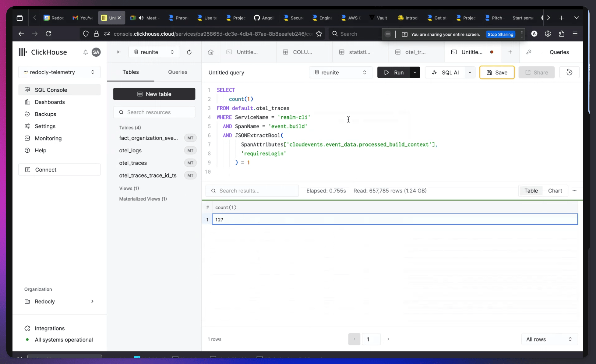
Task: Reload the browser page
Action: click(48, 34)
